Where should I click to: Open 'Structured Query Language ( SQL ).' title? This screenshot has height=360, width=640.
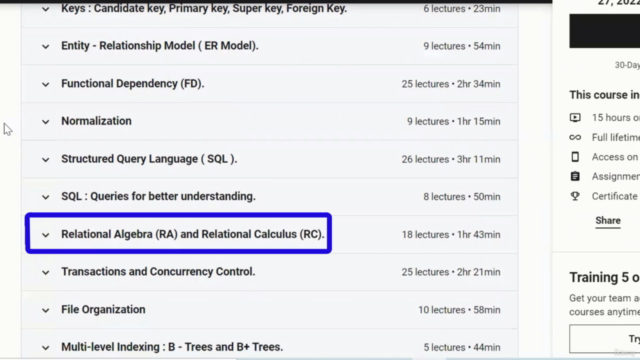pyautogui.click(x=149, y=159)
